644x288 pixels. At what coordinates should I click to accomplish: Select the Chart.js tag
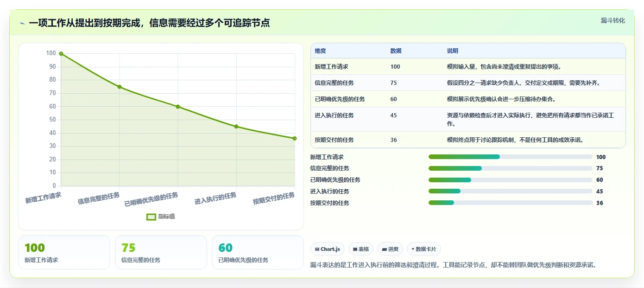point(327,249)
